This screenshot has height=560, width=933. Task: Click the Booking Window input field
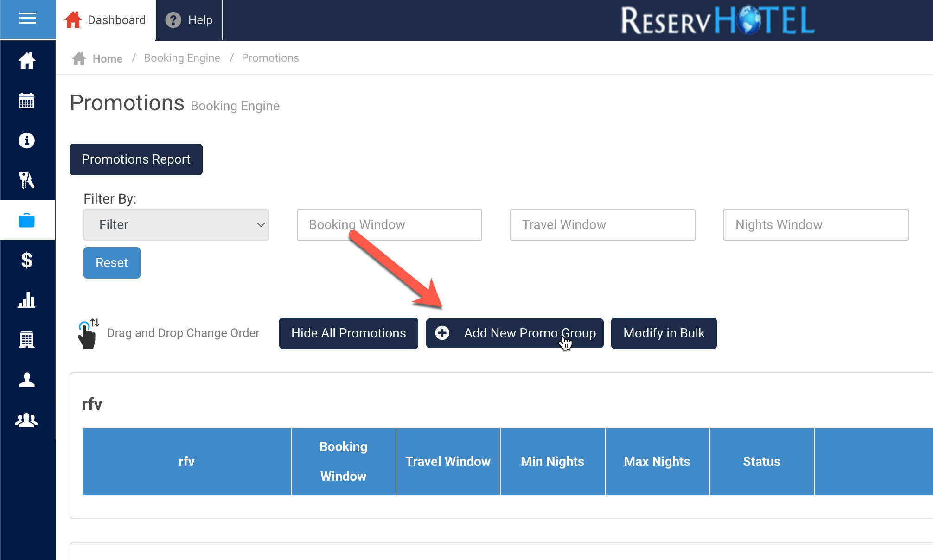click(389, 225)
